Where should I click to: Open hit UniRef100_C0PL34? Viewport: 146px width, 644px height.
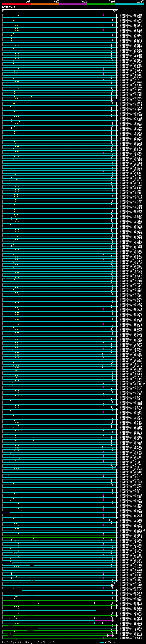[131, 336]
